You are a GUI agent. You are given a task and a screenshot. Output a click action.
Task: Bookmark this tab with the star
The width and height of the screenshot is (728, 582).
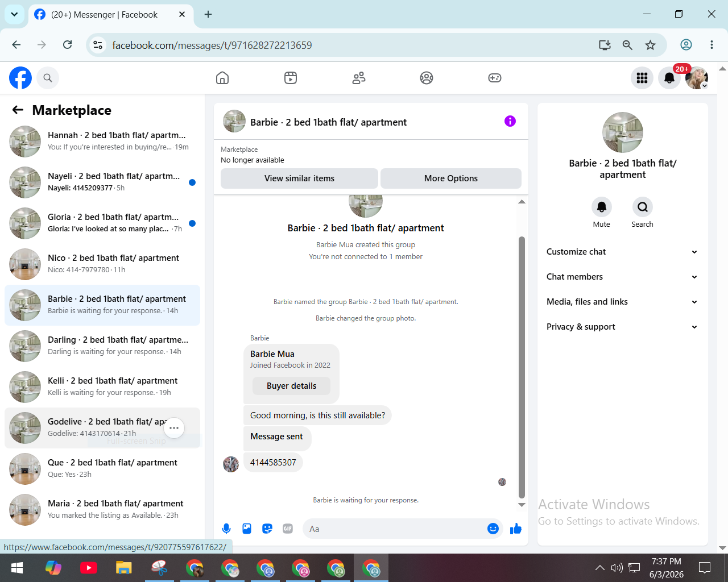click(651, 45)
